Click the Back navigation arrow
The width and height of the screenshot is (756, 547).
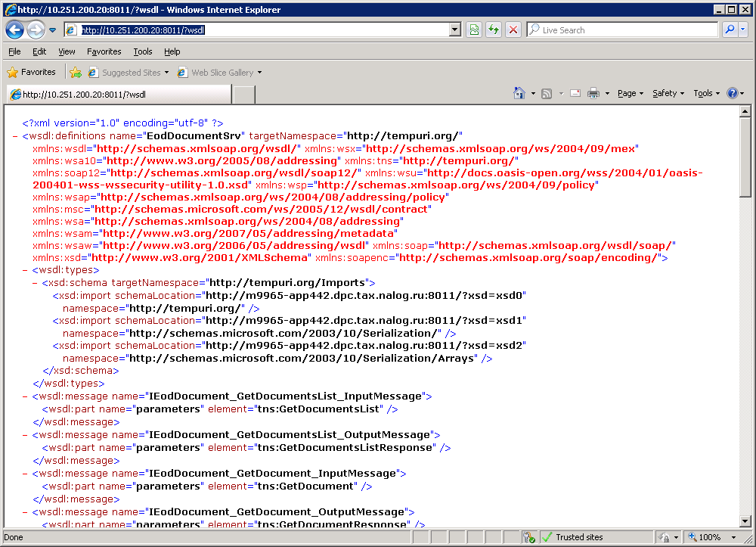point(14,30)
